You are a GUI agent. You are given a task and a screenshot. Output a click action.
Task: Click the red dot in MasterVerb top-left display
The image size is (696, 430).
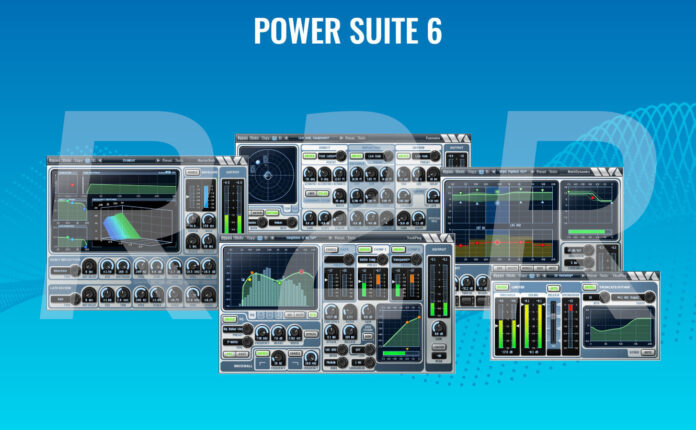[72, 185]
